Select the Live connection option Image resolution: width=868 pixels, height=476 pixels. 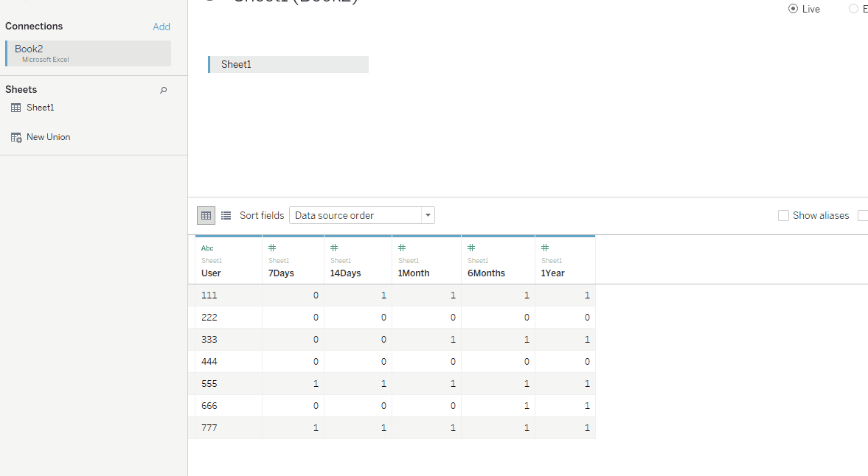(793, 9)
